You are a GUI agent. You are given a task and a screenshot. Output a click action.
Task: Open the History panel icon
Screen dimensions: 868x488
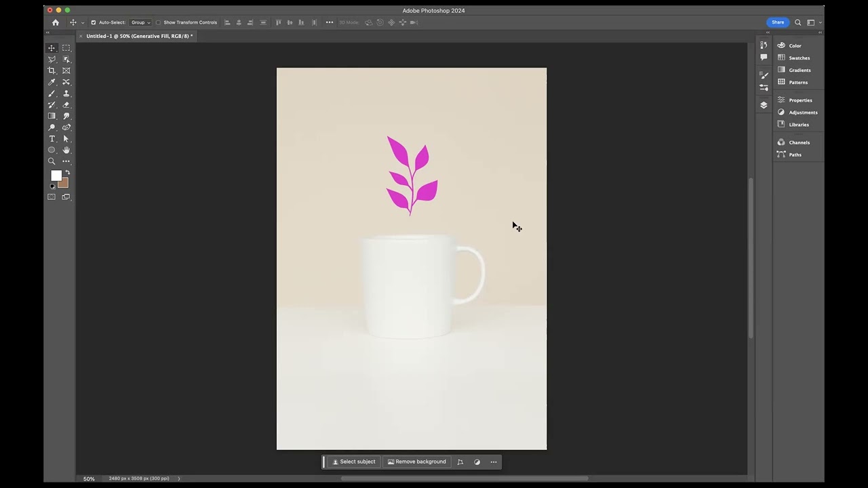point(764,45)
